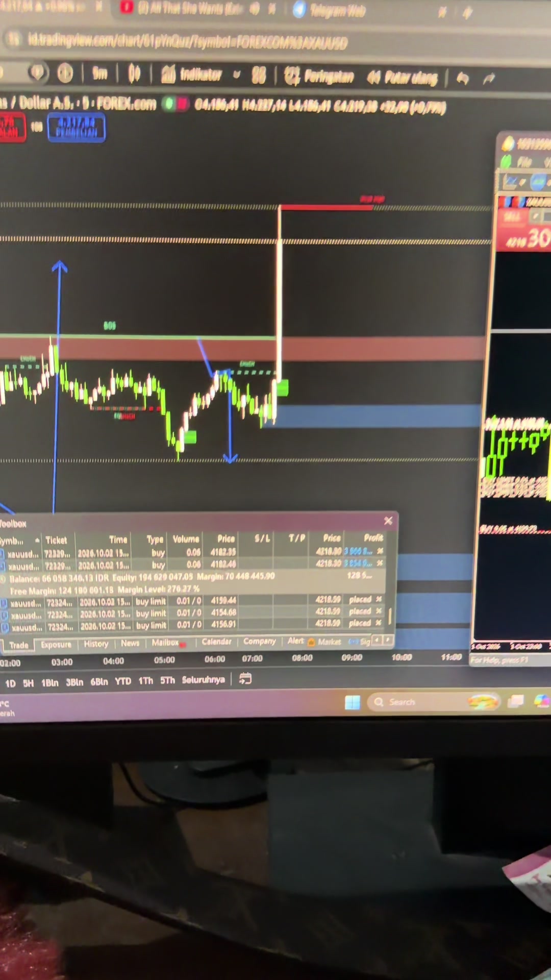Click the Peringatan alert button
Viewport: 551px width, 980px height.
tap(319, 77)
